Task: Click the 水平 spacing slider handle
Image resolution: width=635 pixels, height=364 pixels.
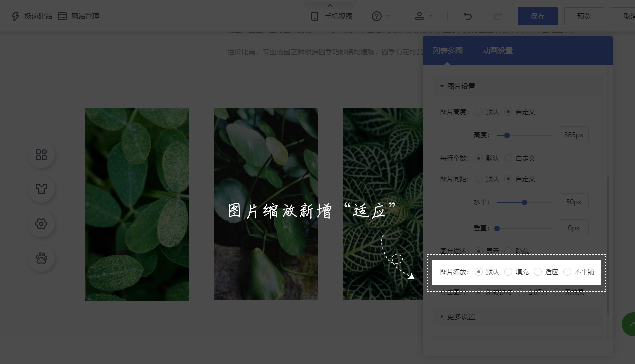Action: (x=524, y=202)
